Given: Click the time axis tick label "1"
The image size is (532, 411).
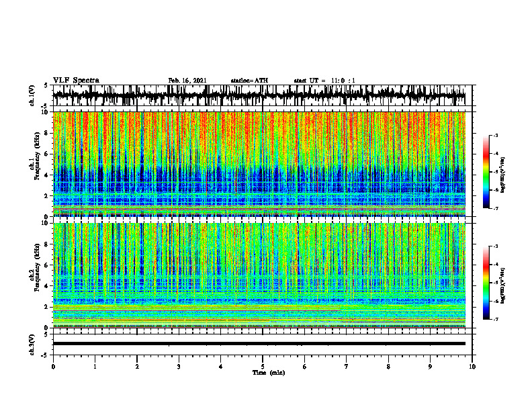Looking at the screenshot, I should coord(95,367).
